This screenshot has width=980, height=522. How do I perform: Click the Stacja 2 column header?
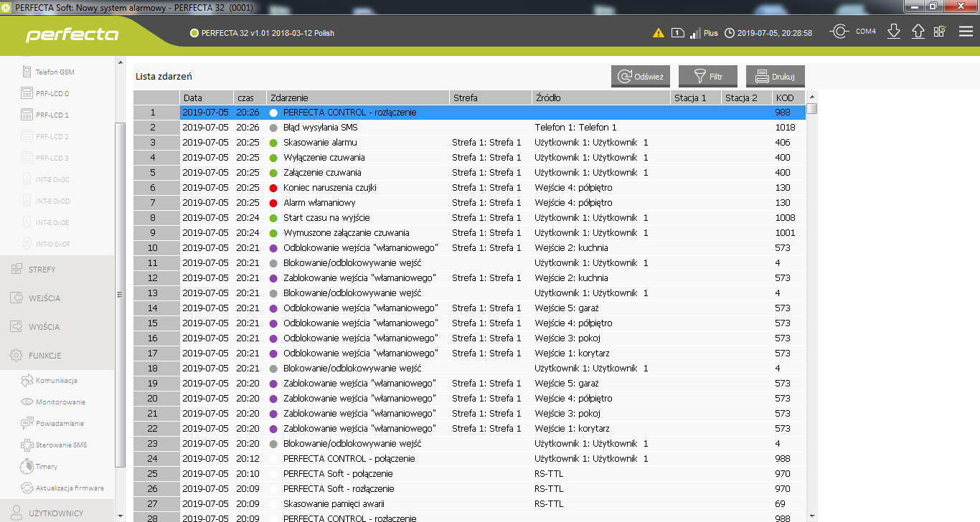(747, 98)
